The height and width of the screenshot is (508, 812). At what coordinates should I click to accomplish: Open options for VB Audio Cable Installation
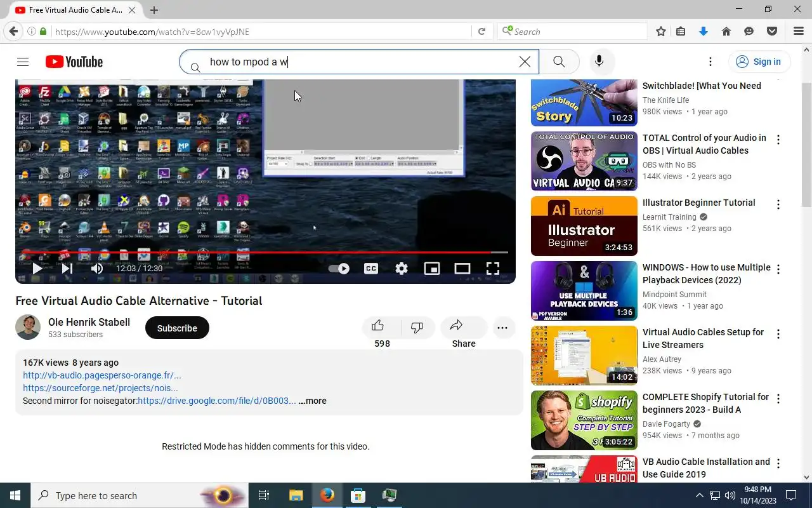pyautogui.click(x=778, y=464)
